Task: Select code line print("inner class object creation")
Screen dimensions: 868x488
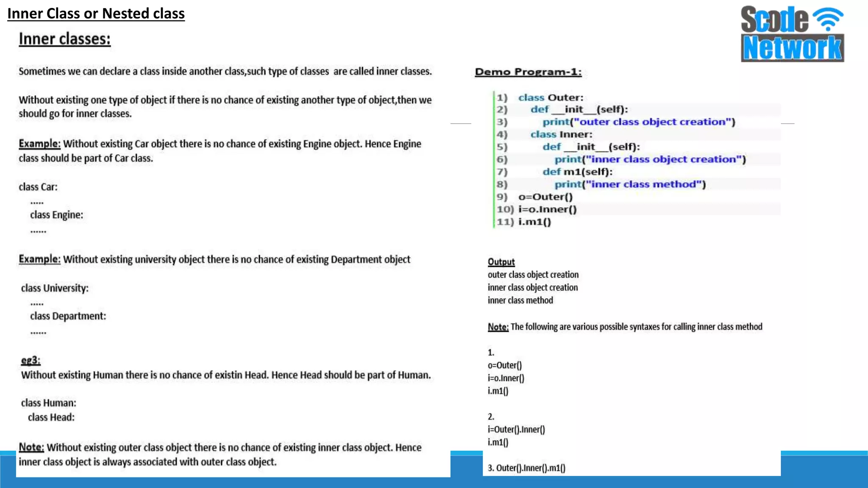Action: (650, 159)
